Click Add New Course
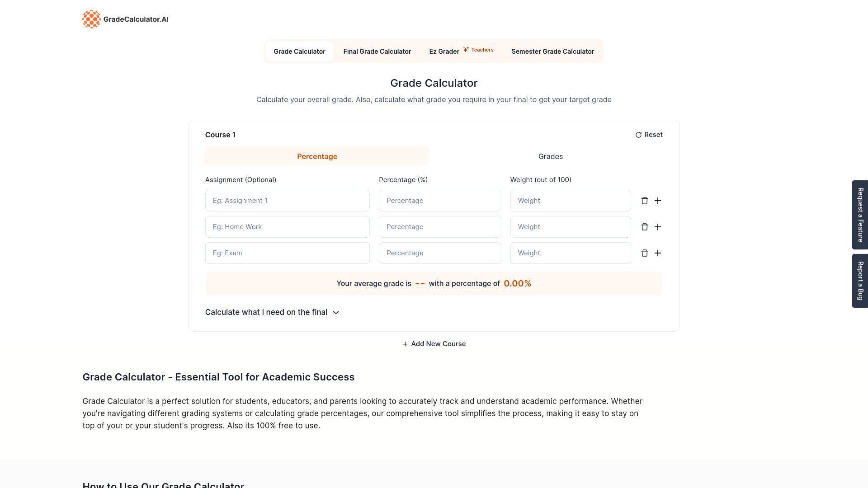 point(434,344)
